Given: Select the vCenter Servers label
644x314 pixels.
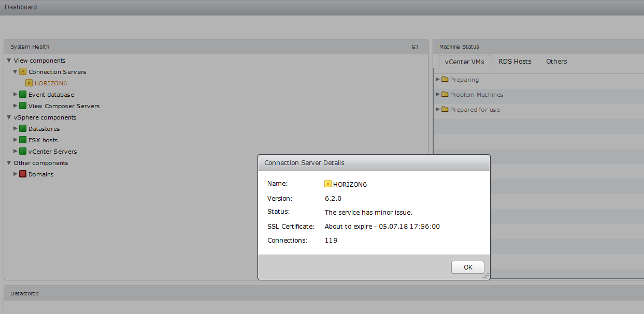Looking at the screenshot, I should tap(53, 152).
